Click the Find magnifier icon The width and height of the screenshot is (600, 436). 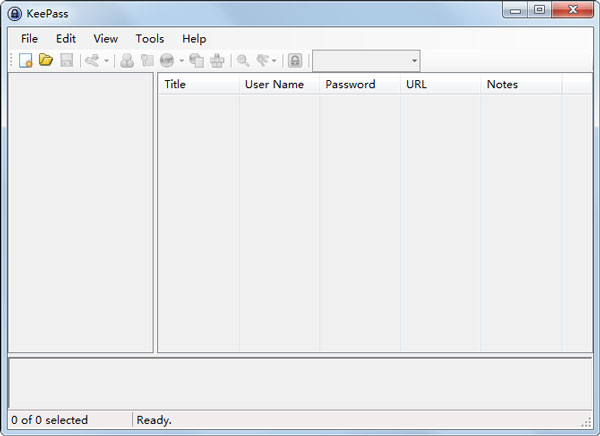point(243,60)
